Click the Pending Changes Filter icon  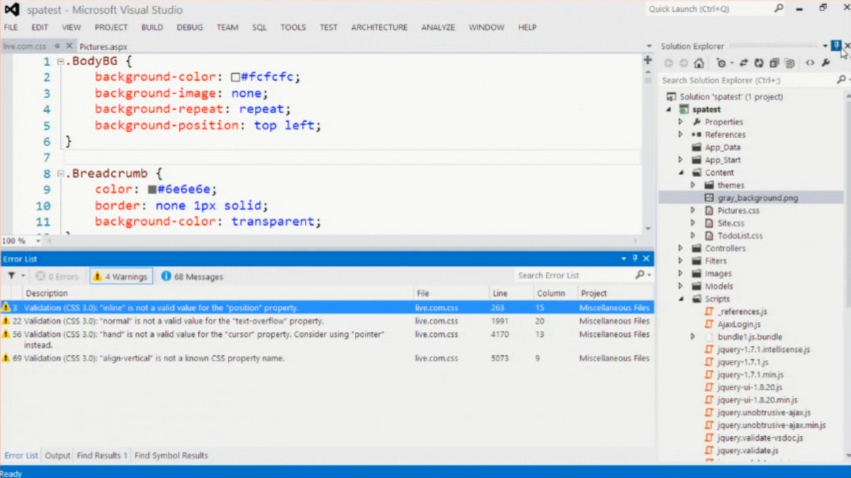click(x=721, y=63)
